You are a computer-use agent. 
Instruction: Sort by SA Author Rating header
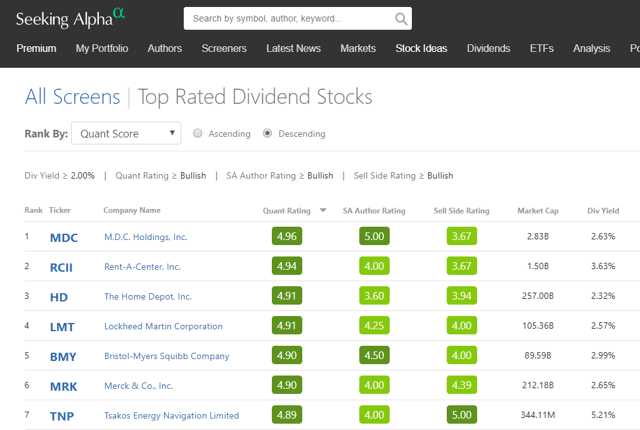click(374, 211)
